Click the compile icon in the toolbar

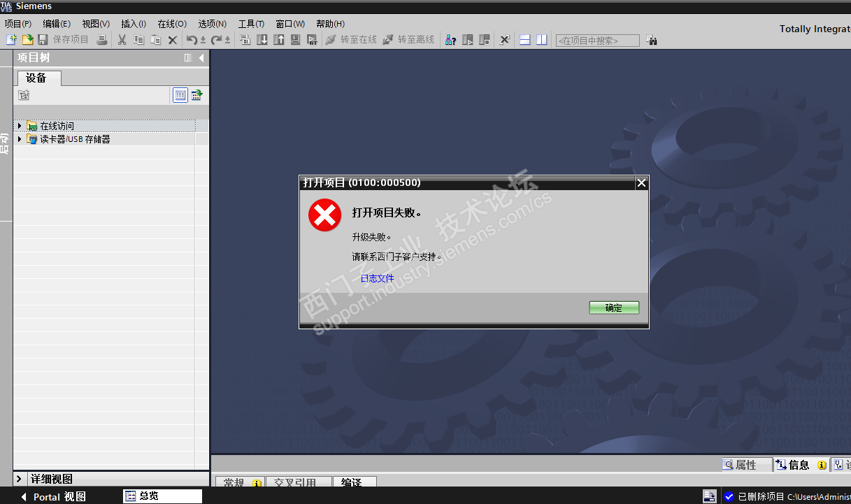point(245,40)
